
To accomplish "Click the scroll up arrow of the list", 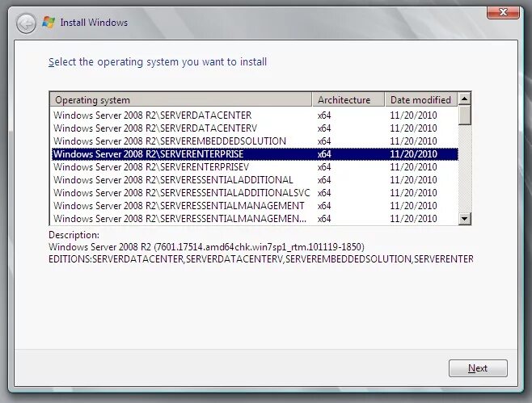I will click(x=464, y=99).
